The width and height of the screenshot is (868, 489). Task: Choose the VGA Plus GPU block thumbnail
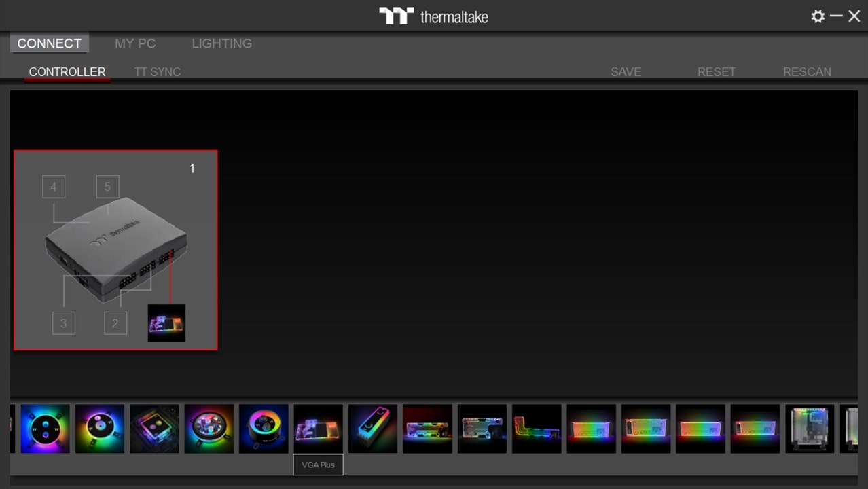[318, 429]
